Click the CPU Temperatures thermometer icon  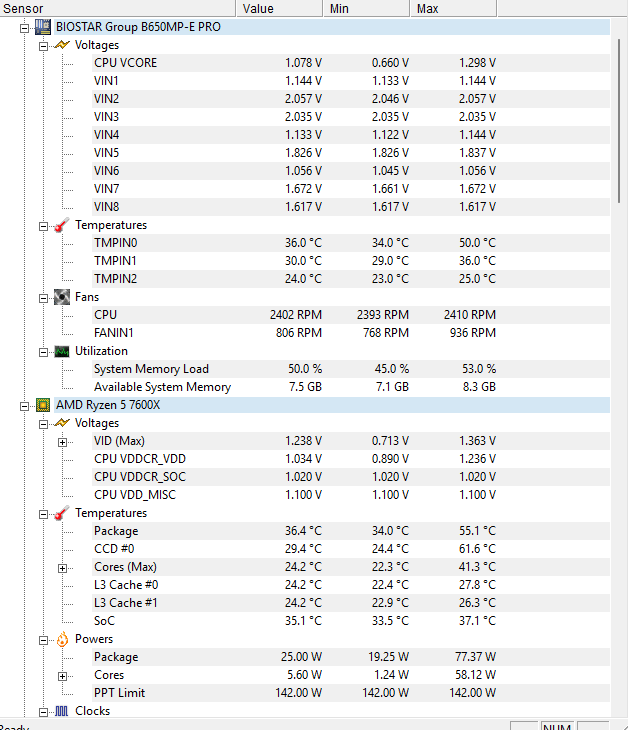62,513
